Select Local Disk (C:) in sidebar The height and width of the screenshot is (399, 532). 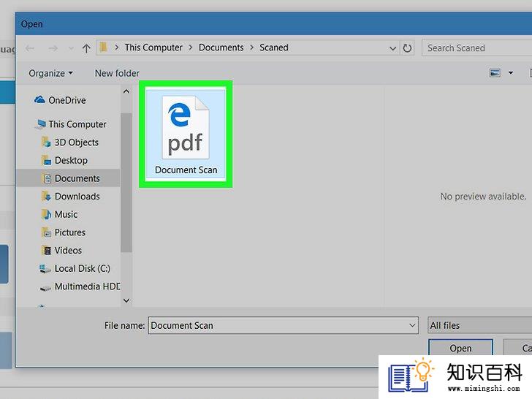83,268
